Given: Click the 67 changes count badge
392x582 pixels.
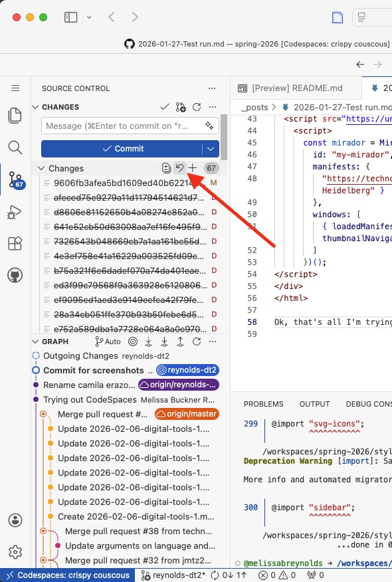Looking at the screenshot, I should tap(211, 168).
